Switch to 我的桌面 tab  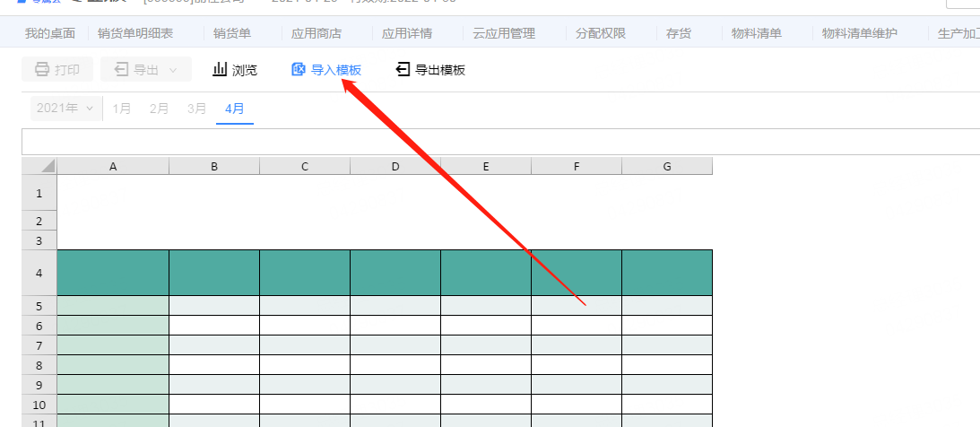pos(50,33)
